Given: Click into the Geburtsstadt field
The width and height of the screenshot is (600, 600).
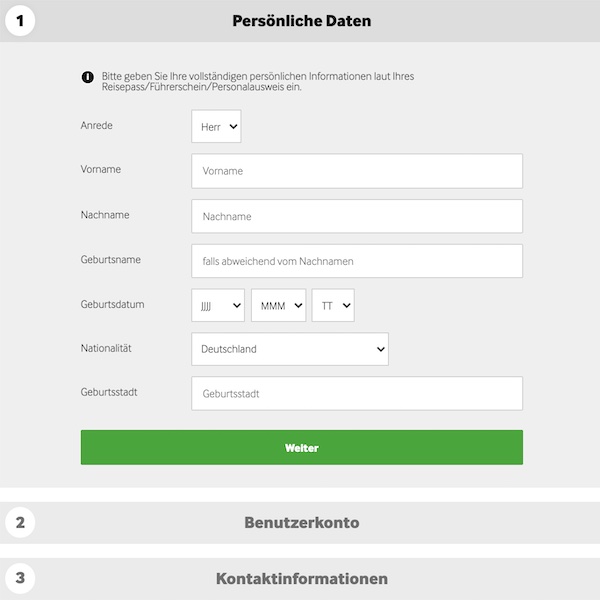Looking at the screenshot, I should tap(356, 394).
